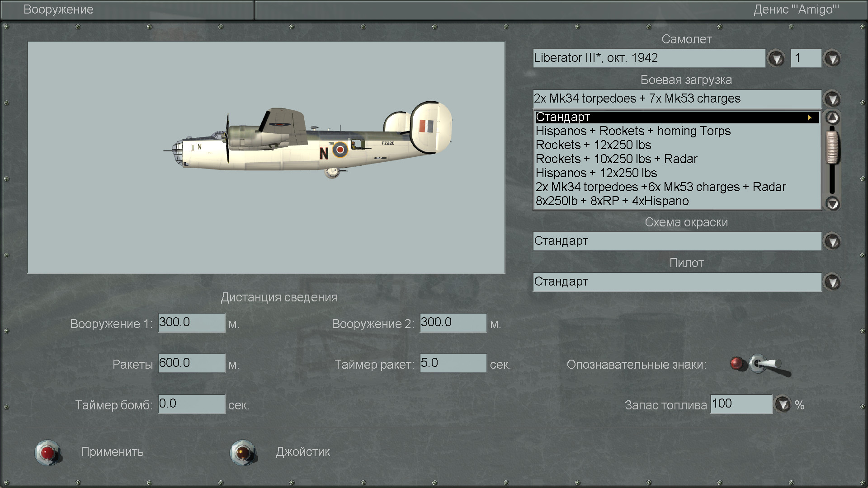Click the Таймер бомб input field

(x=191, y=404)
